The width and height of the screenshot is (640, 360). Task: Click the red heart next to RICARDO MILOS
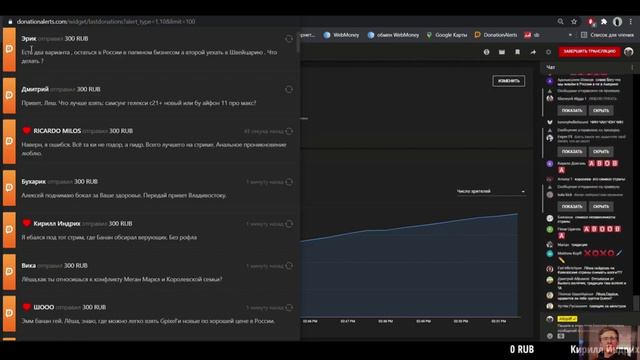pyautogui.click(x=27, y=131)
